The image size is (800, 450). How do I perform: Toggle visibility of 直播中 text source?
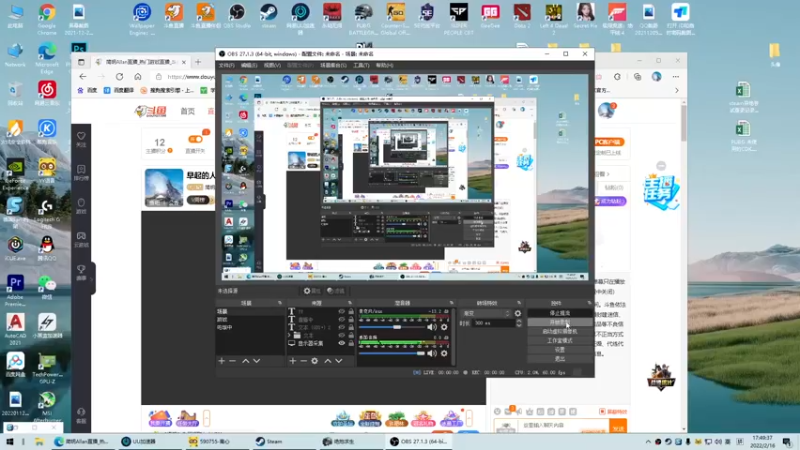(341, 319)
